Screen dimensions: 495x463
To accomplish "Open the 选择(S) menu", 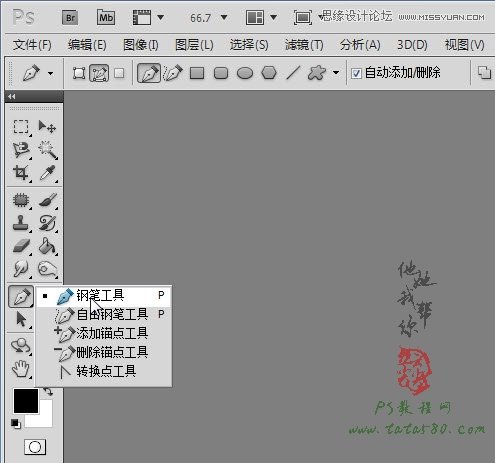I will tap(249, 45).
